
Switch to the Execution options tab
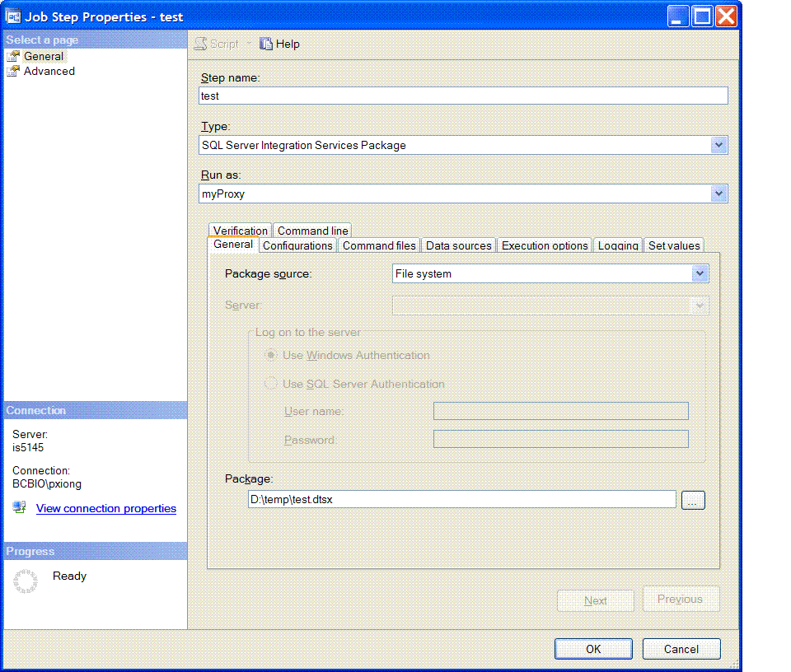(545, 245)
